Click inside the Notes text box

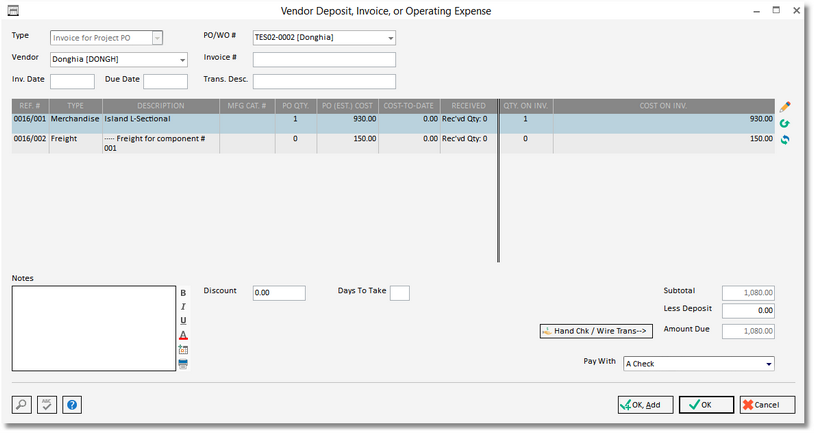pyautogui.click(x=94, y=328)
